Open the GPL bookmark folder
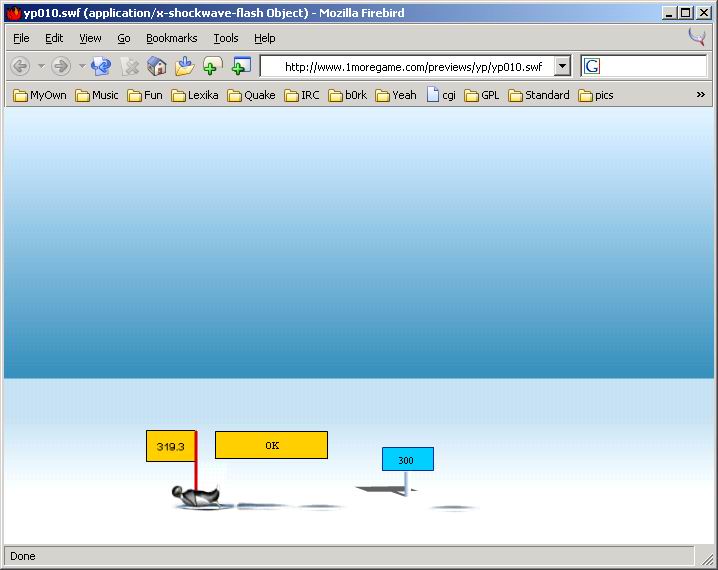Viewport: 718px width, 570px height. click(x=482, y=95)
